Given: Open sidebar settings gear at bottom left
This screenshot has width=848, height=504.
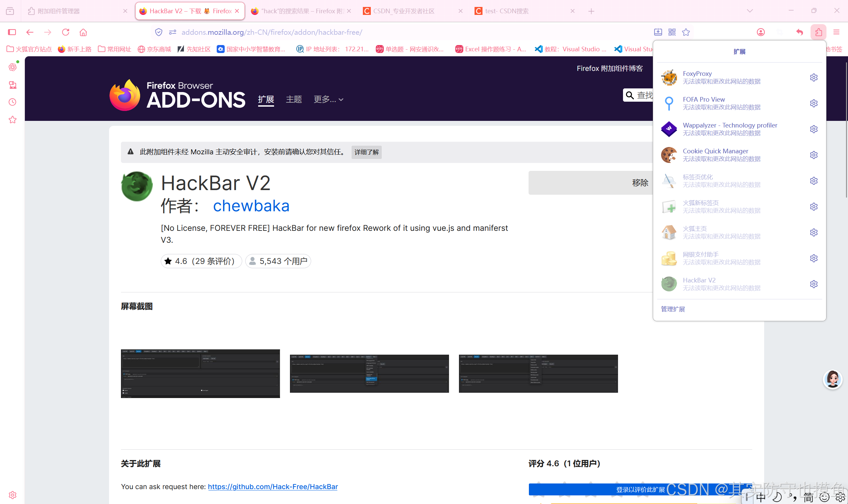Looking at the screenshot, I should pyautogui.click(x=13, y=495).
